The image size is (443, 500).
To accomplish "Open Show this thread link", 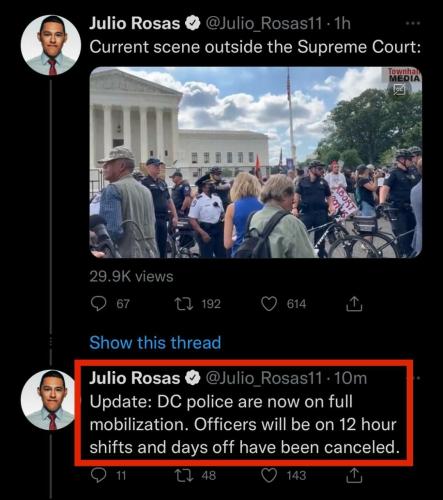I will coord(155,343).
